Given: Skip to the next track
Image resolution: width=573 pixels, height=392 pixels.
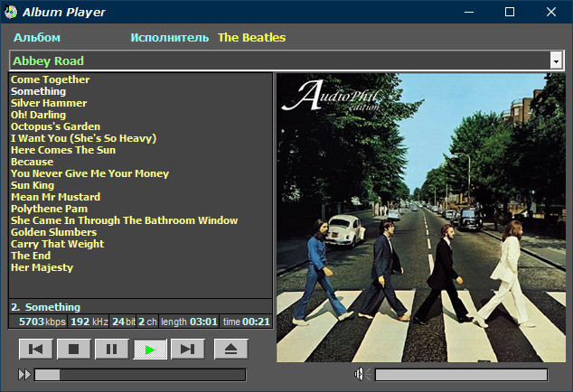Looking at the screenshot, I should (x=188, y=350).
